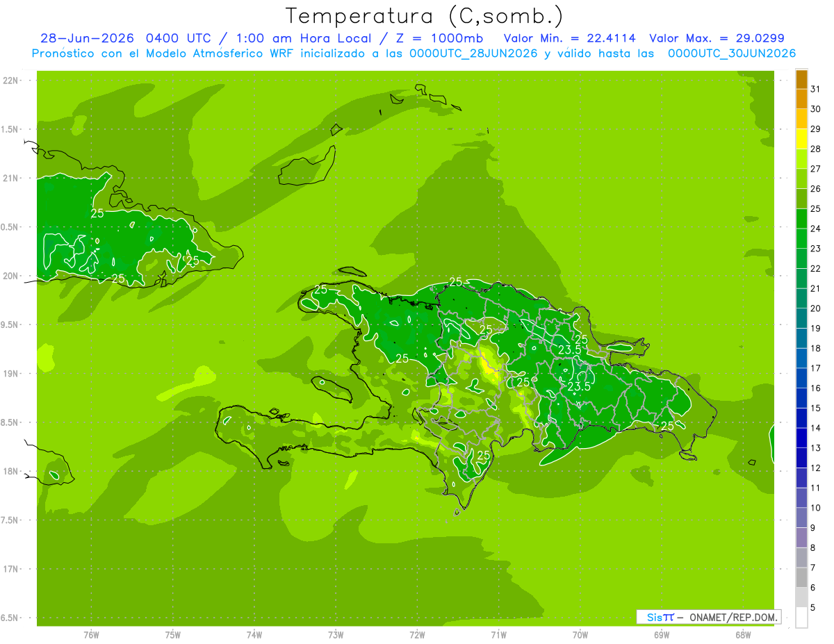Pick the white legend swatch below 5
The width and height of the screenshot is (834, 644).
(801, 617)
